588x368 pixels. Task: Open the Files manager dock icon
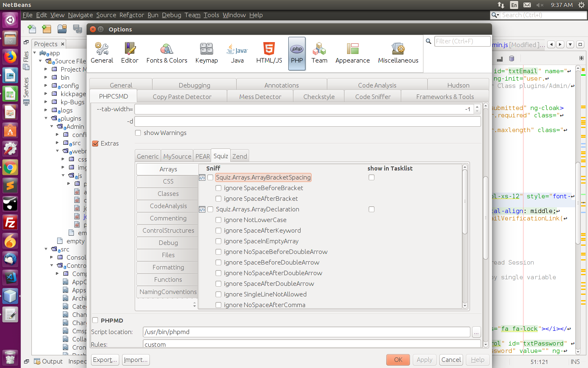pyautogui.click(x=10, y=38)
